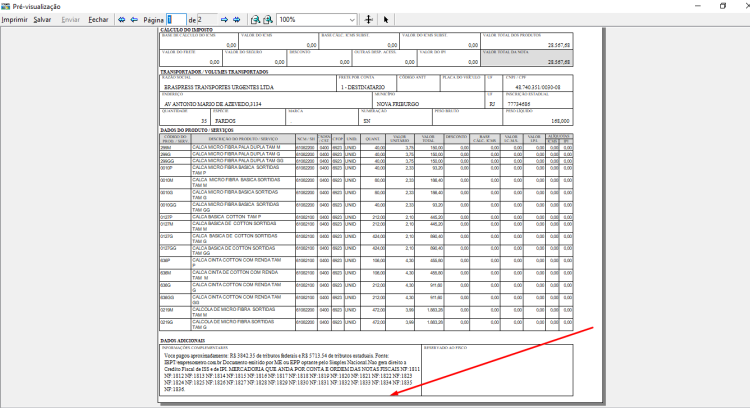Click the DADOS ADICIONAIS heading
The height and width of the screenshot is (408, 750).
point(183,341)
